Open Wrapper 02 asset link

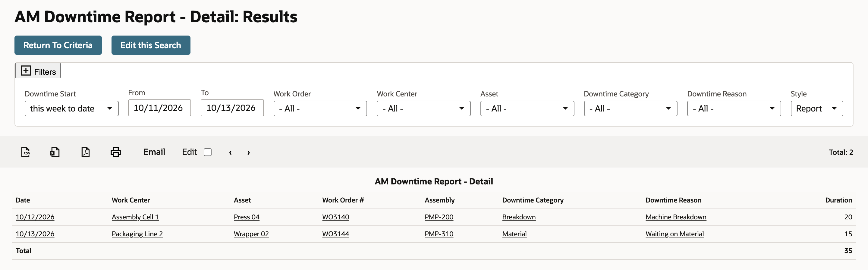[x=251, y=234]
